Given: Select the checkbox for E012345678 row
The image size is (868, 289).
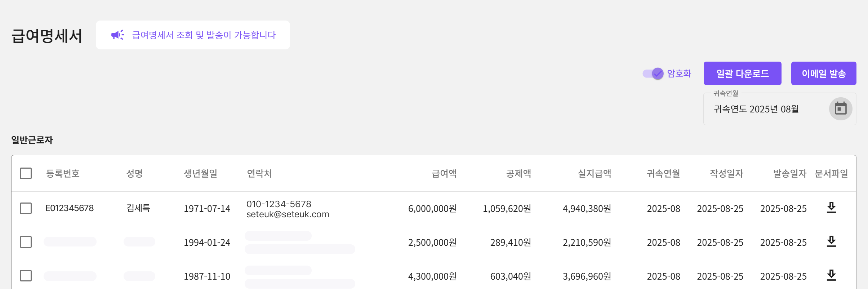Looking at the screenshot, I should (26, 208).
